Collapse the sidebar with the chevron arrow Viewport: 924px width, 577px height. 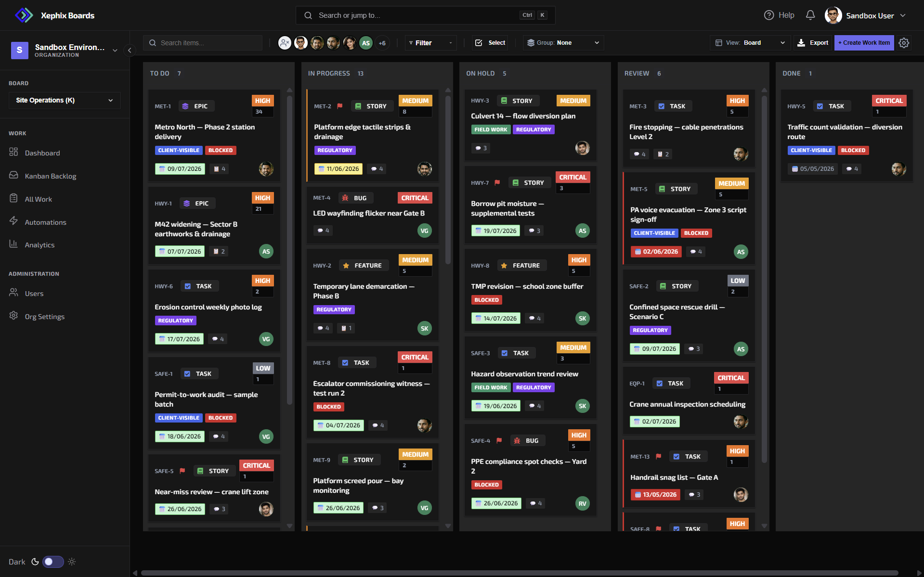[130, 50]
